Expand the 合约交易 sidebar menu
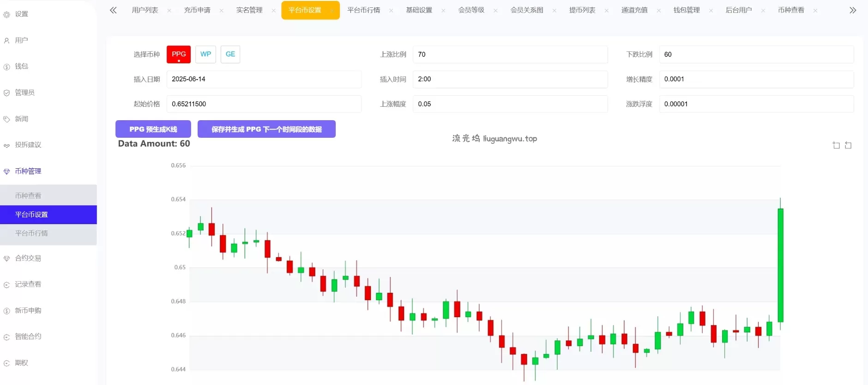The image size is (868, 385). [28, 258]
